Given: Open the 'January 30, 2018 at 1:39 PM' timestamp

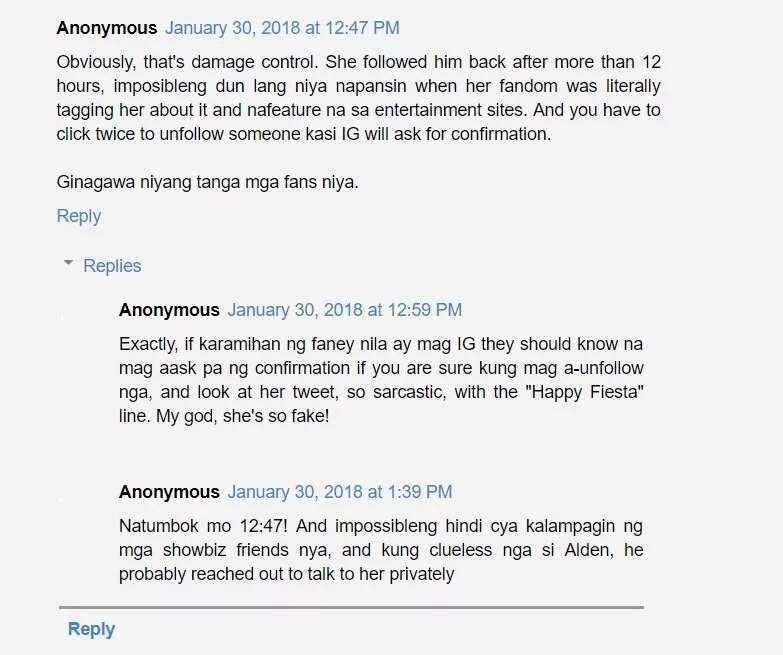Looking at the screenshot, I should [x=340, y=492].
